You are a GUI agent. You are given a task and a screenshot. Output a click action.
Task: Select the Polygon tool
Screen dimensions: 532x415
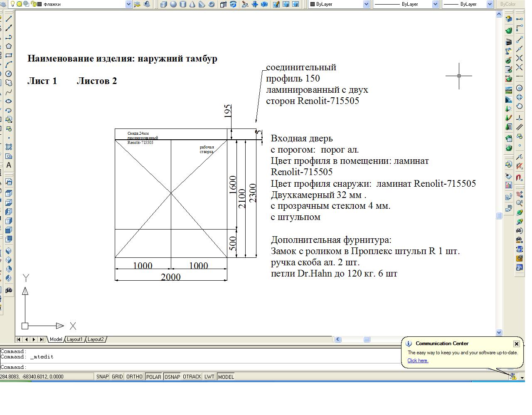pyautogui.click(x=9, y=46)
